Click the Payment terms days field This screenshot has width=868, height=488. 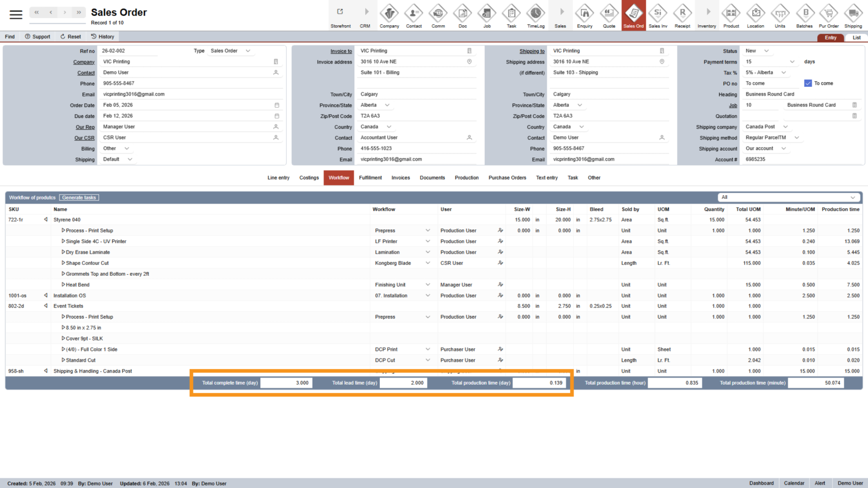point(769,62)
